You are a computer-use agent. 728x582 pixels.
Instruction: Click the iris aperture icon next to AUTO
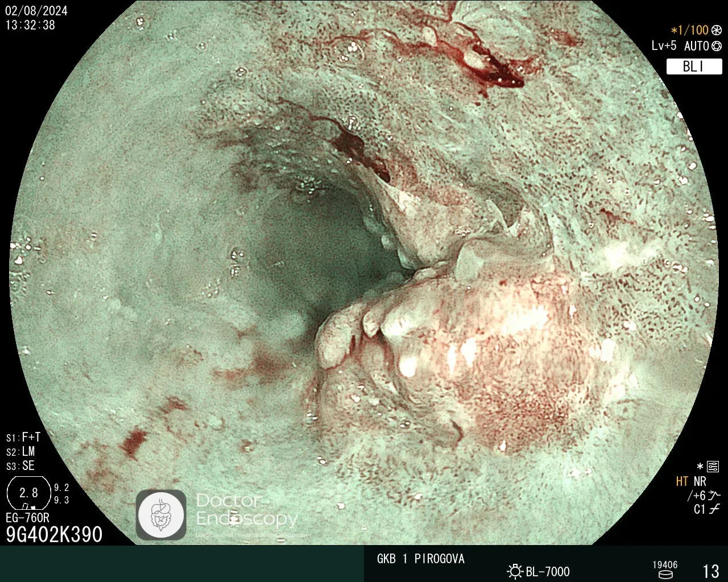(x=716, y=46)
